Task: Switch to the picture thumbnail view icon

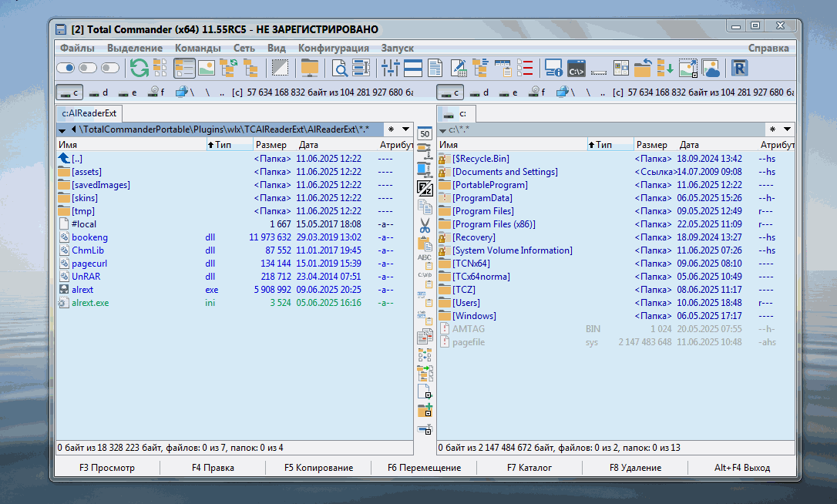Action: pyautogui.click(x=206, y=69)
